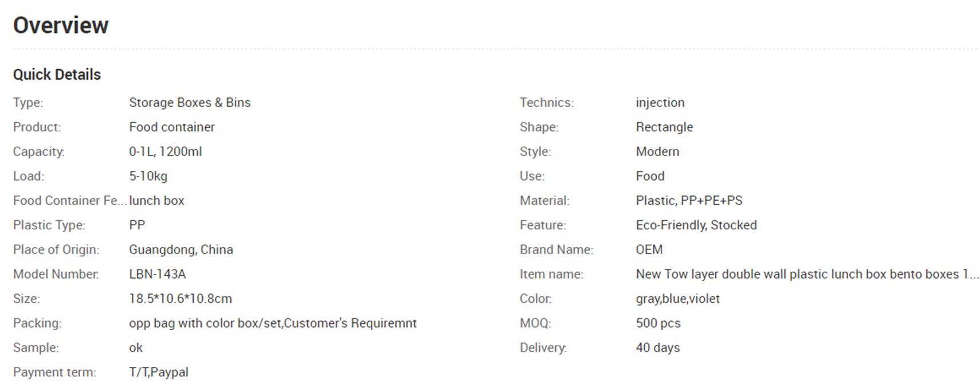Screen dimensions: 980x391
Task: Click the Overview heading
Action: pyautogui.click(x=61, y=25)
